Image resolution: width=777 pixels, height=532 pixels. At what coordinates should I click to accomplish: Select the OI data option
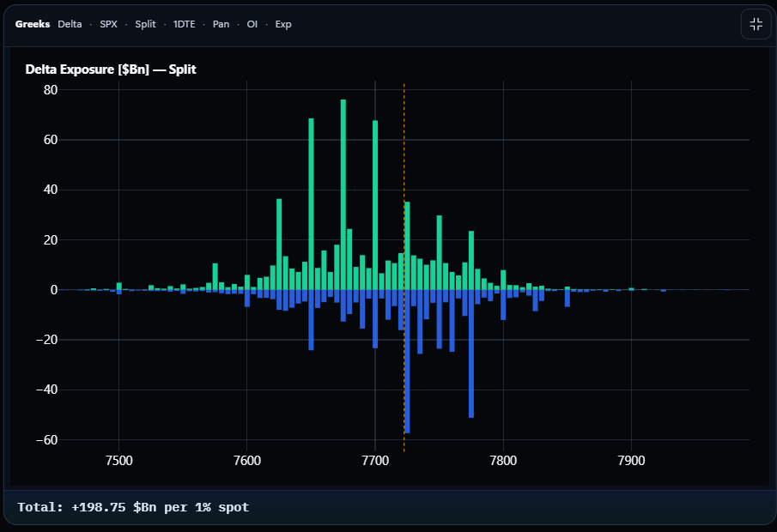(252, 24)
